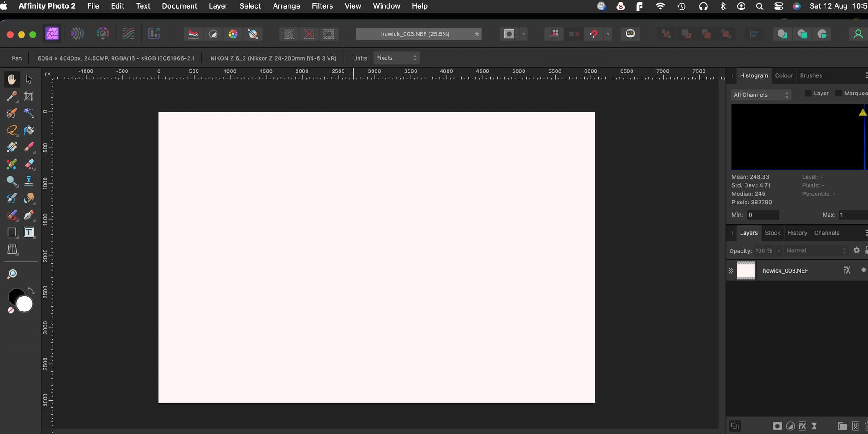Expand the Normal blend mode dropdown
Image resolution: width=868 pixels, height=434 pixels.
[816, 250]
